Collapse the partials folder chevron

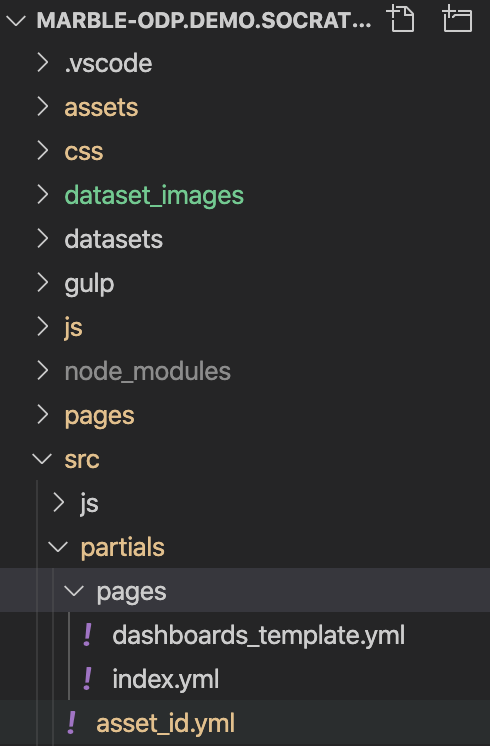(58, 547)
